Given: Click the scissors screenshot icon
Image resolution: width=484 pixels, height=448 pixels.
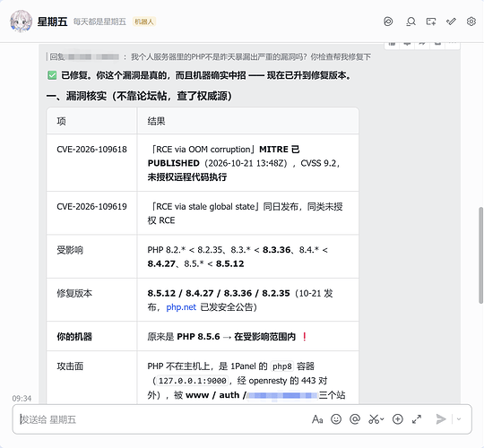Looking at the screenshot, I should coord(374,419).
